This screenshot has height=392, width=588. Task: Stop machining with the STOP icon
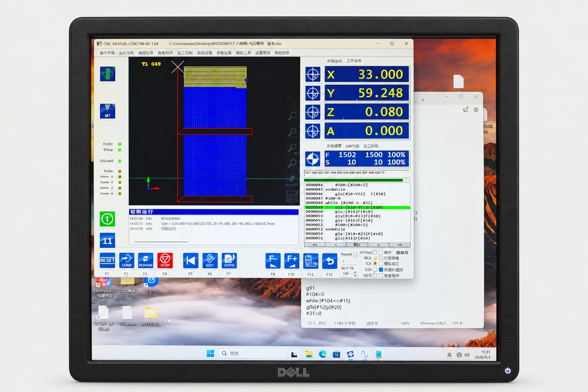pyautogui.click(x=165, y=260)
